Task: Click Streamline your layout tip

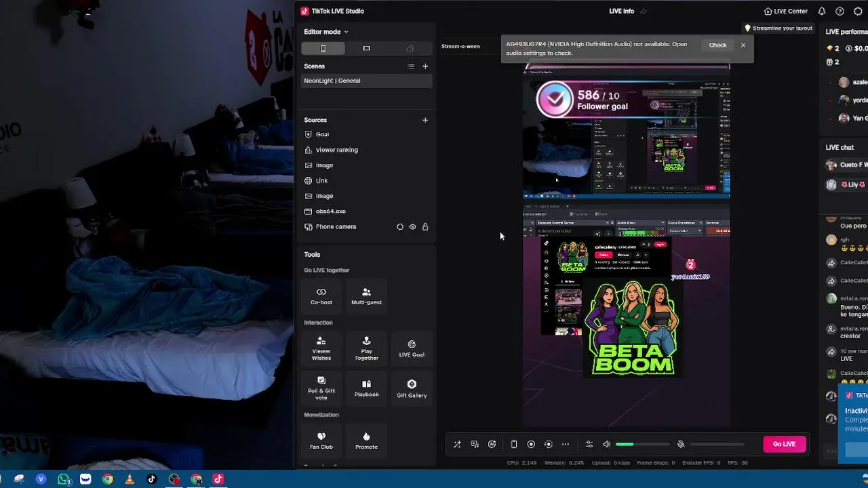Action: coord(778,28)
